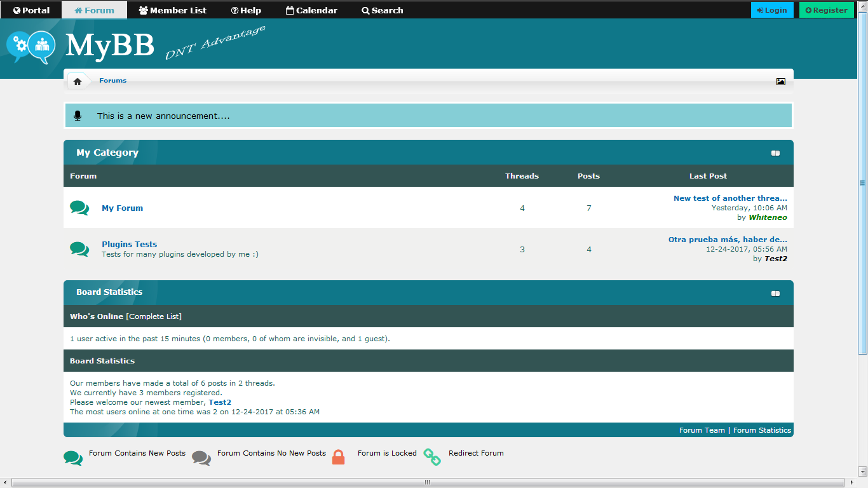Click the image icon in breadcrumb bar
The width and height of the screenshot is (868, 488).
click(x=780, y=81)
